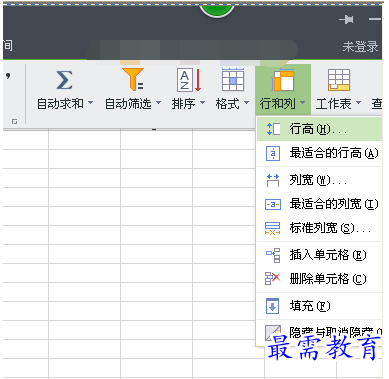
Task: Select 最适合的行高(A) menu item
Action: pos(320,154)
